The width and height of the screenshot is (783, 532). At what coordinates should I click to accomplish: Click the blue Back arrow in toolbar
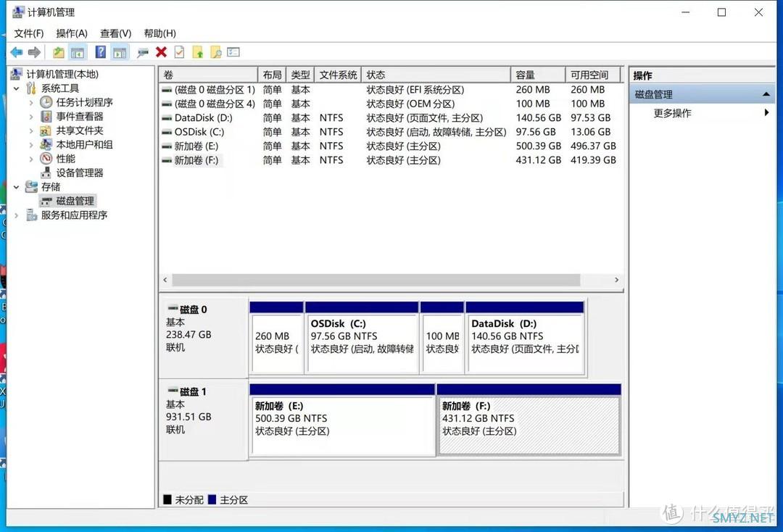click(17, 52)
